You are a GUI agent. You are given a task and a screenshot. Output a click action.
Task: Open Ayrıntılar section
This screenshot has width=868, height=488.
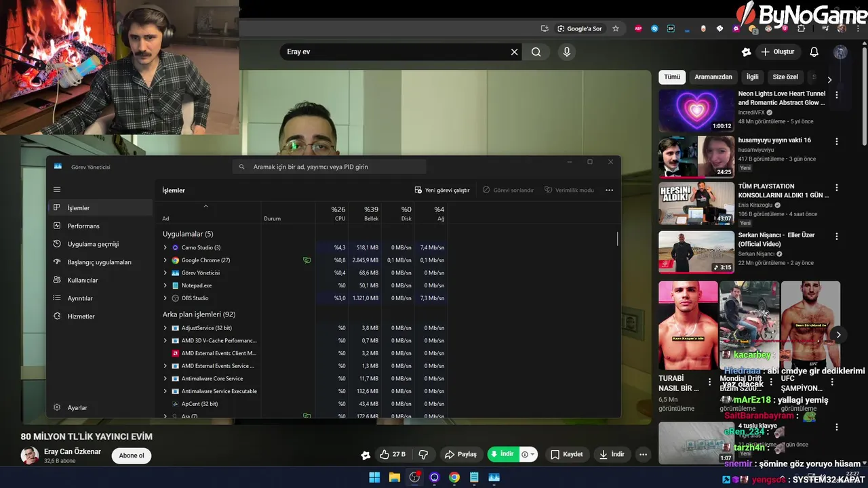(102, 298)
